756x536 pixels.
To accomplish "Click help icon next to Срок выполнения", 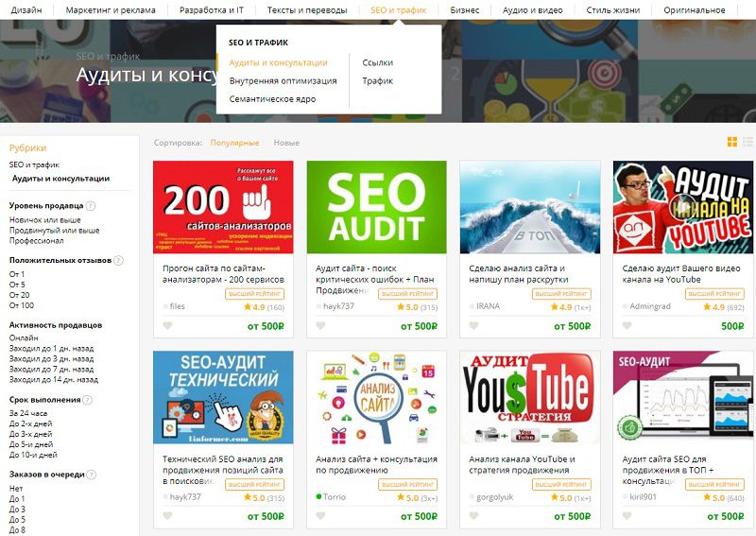I will click(x=87, y=400).
